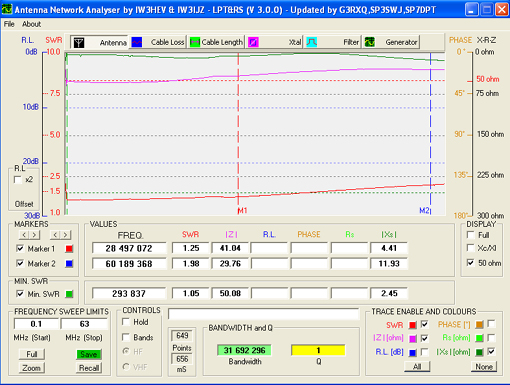Click the Cable Loss blue waveform icon
The width and height of the screenshot is (510, 385).
[x=137, y=42]
